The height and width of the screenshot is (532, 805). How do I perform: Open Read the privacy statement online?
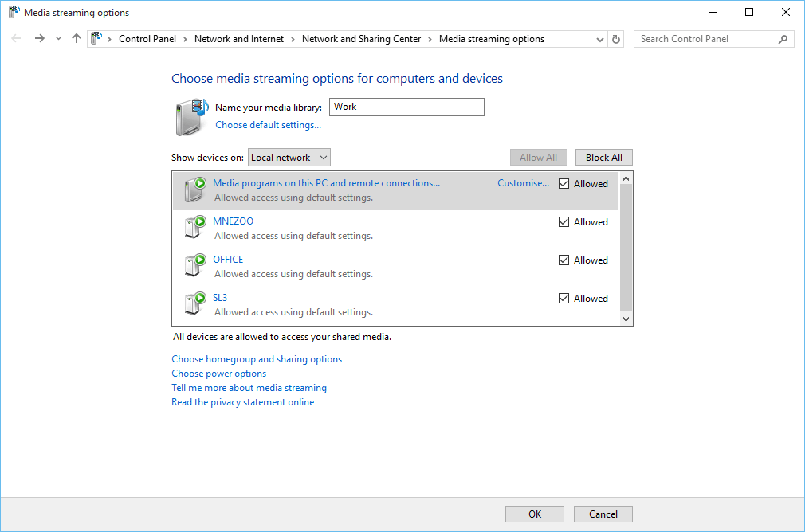point(243,402)
